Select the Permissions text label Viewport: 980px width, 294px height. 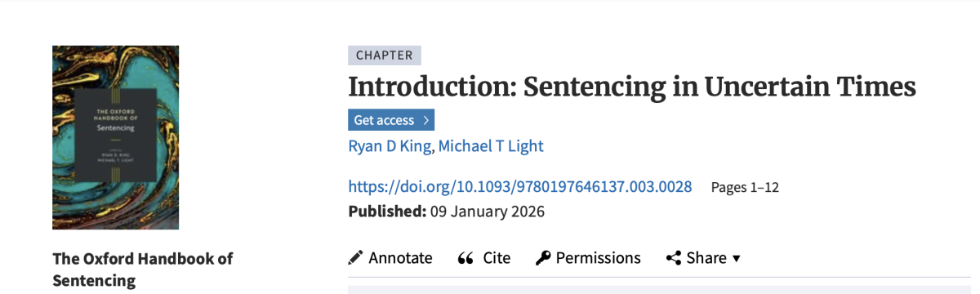coord(599,258)
